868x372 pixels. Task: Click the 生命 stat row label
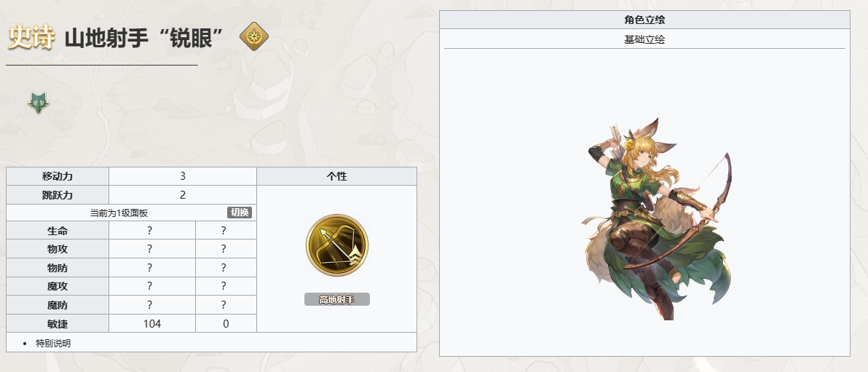(x=58, y=231)
